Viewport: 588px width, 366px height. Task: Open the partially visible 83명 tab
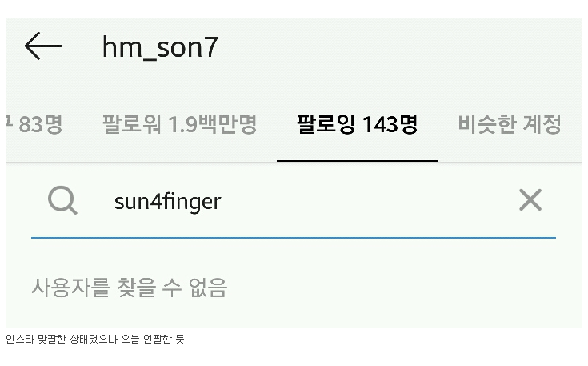(x=34, y=124)
